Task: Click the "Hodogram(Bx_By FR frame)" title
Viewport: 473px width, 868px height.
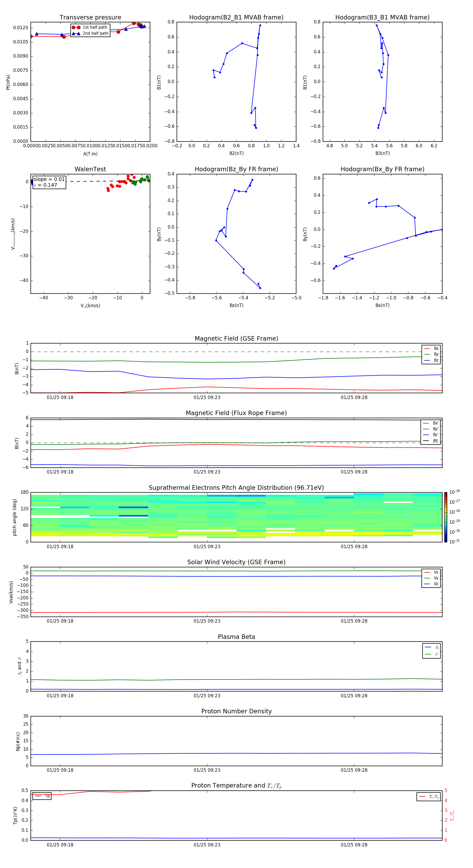Action: pos(382,169)
